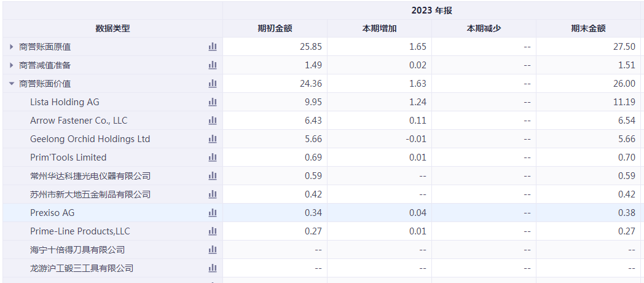Select the 苏州市新大地五金制品有限公司 row label
This screenshot has width=644, height=283.
click(90, 194)
